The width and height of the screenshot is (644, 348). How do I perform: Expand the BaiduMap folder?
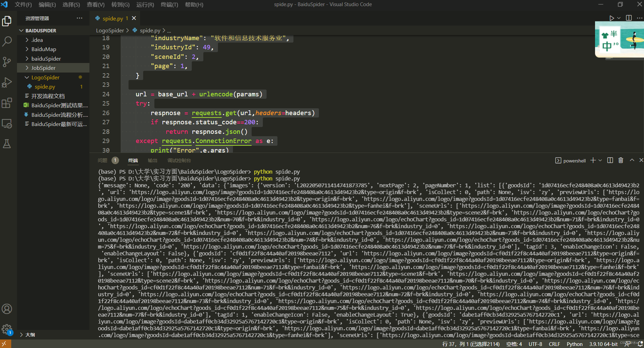53,49
